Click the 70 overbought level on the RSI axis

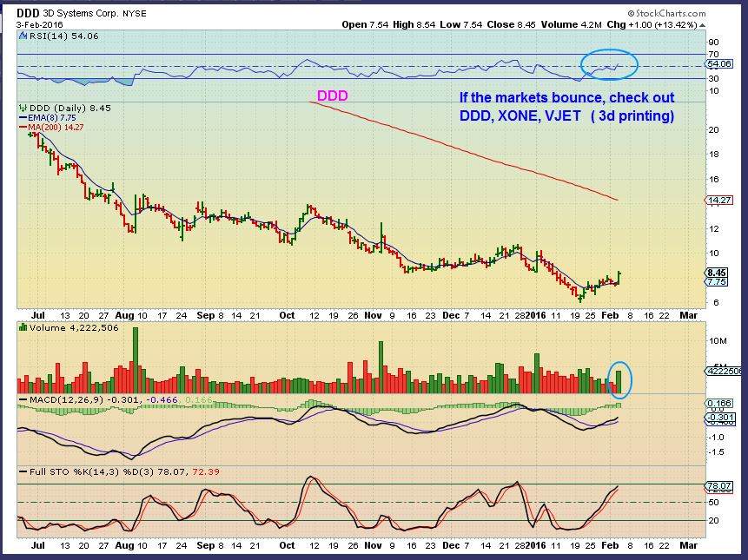[713, 55]
